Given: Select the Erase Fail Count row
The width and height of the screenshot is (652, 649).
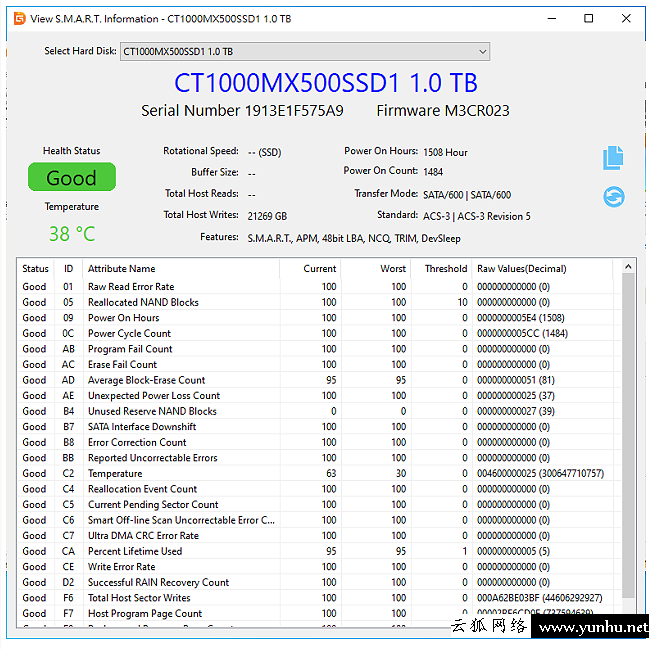Looking at the screenshot, I should point(319,364).
